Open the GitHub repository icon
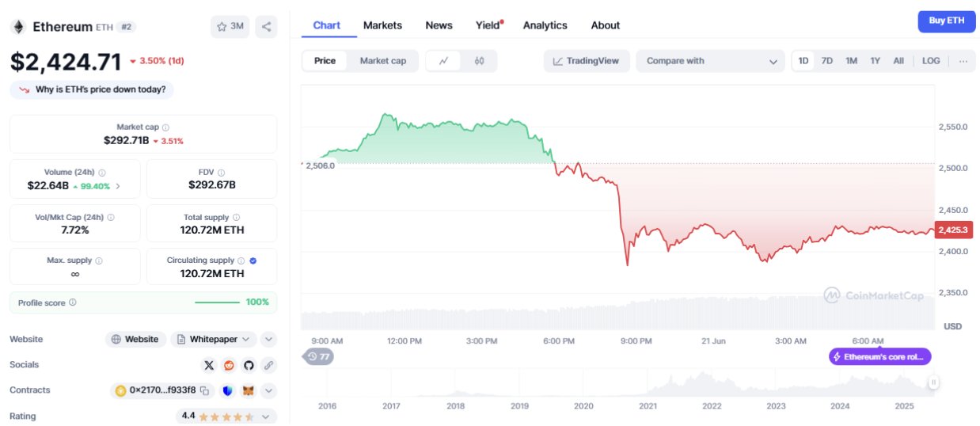 point(249,365)
